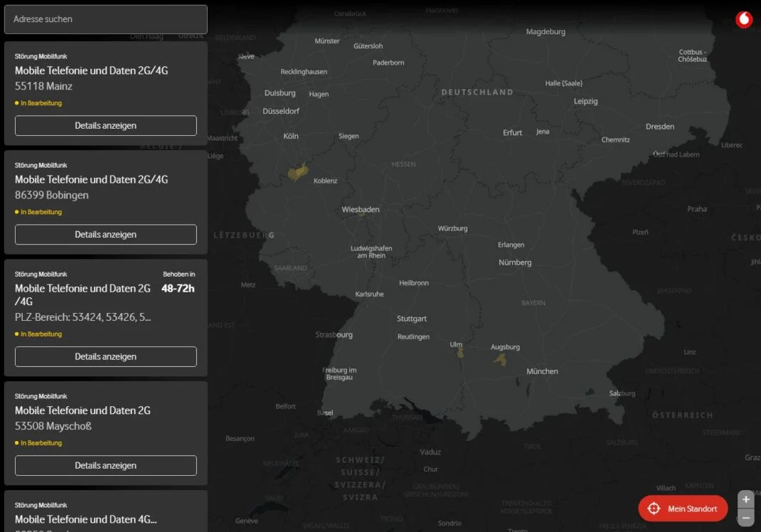Zoom in with the plus button

[745, 500]
